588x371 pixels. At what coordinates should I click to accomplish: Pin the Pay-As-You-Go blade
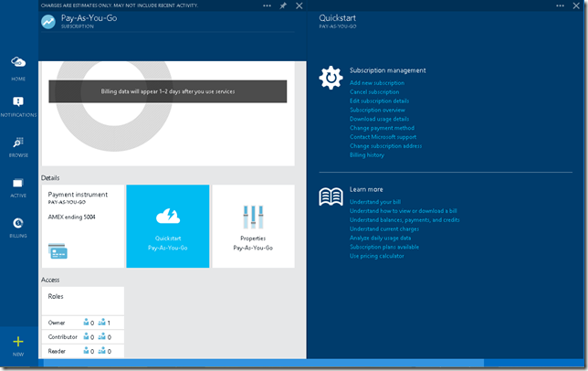pos(283,5)
